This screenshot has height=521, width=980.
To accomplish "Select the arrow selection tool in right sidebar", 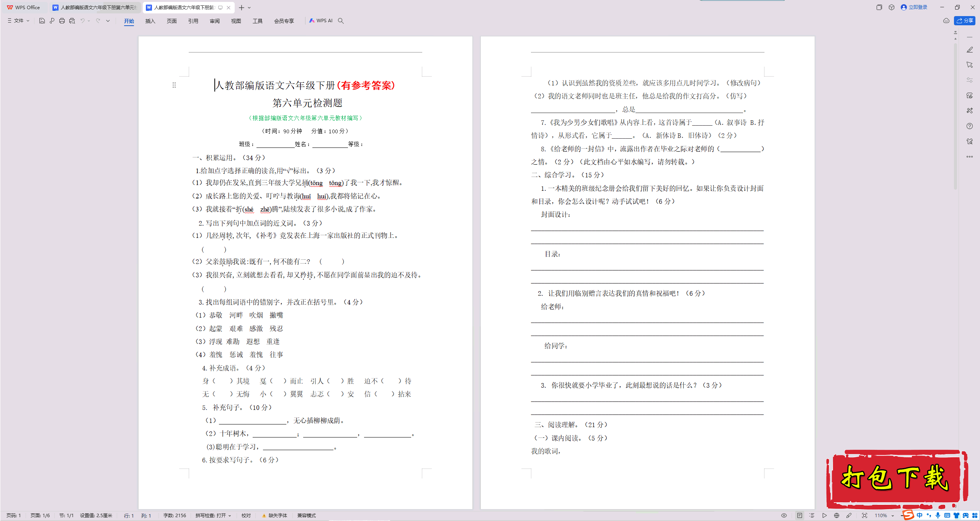I will (x=970, y=65).
